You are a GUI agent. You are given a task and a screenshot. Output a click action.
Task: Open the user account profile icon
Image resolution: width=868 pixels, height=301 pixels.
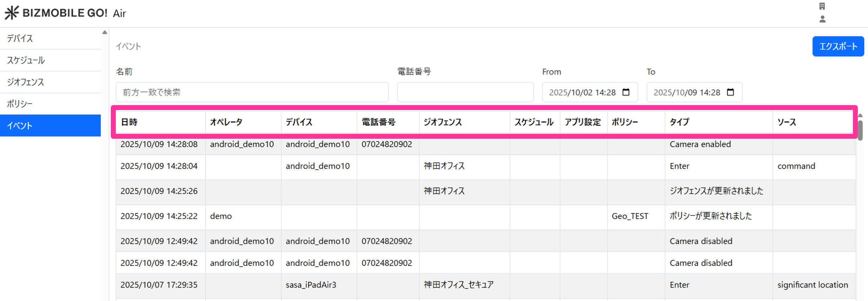click(x=822, y=19)
